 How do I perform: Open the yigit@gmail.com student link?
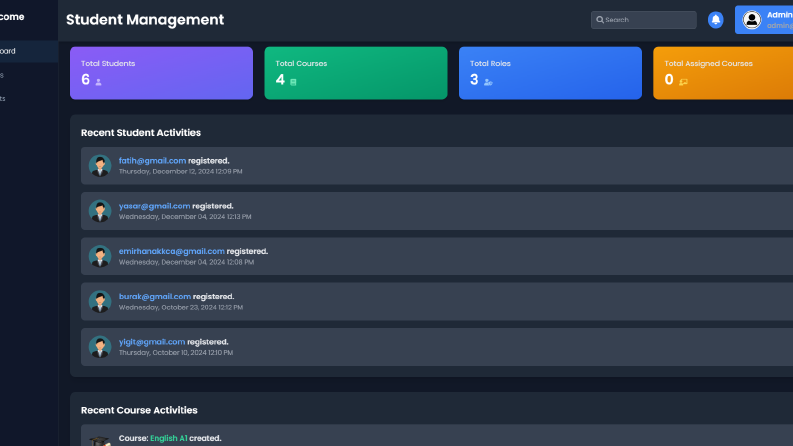[152, 342]
